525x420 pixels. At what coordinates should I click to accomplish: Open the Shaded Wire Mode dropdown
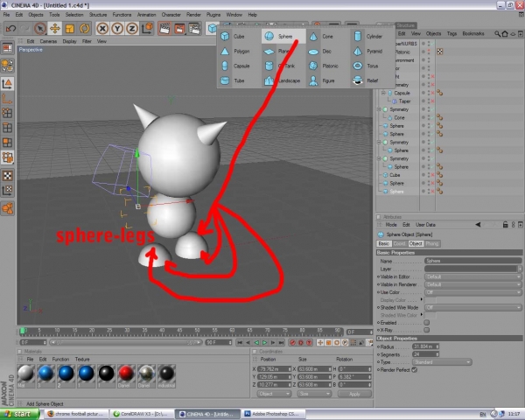click(x=473, y=307)
